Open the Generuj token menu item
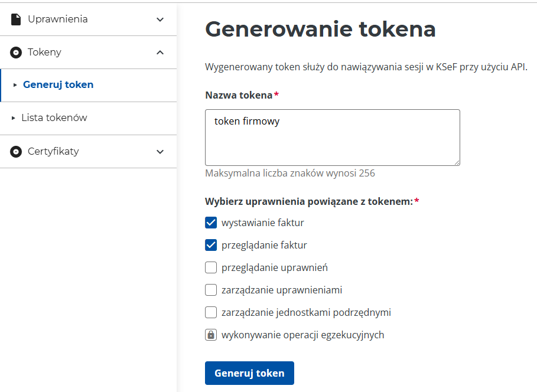The height and width of the screenshot is (392, 537). click(x=58, y=84)
